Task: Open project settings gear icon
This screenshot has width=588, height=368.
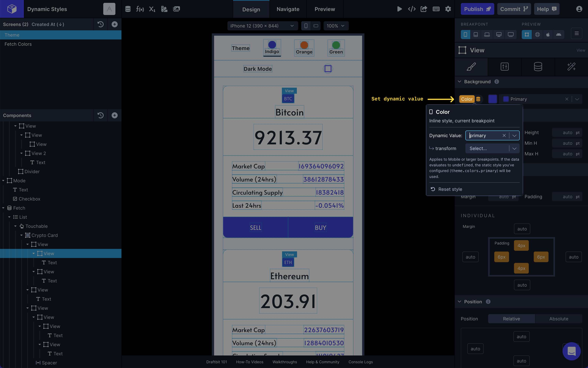Action: [x=448, y=9]
